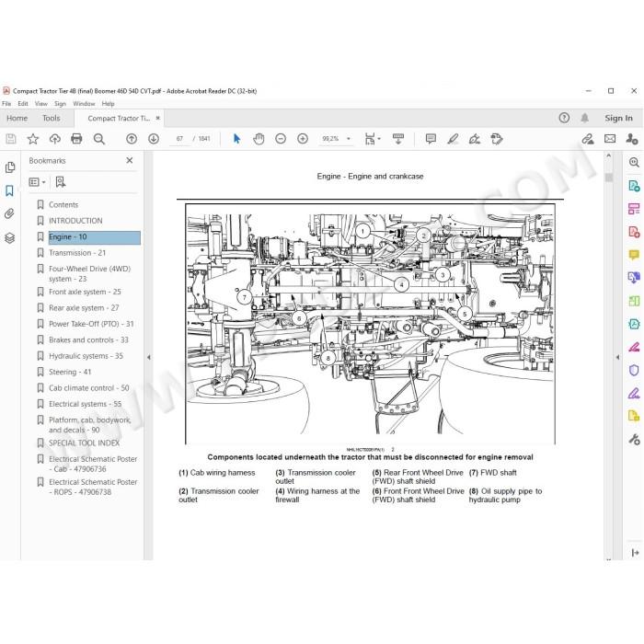
Task: Go to next page with the down arrow
Action: click(x=154, y=139)
